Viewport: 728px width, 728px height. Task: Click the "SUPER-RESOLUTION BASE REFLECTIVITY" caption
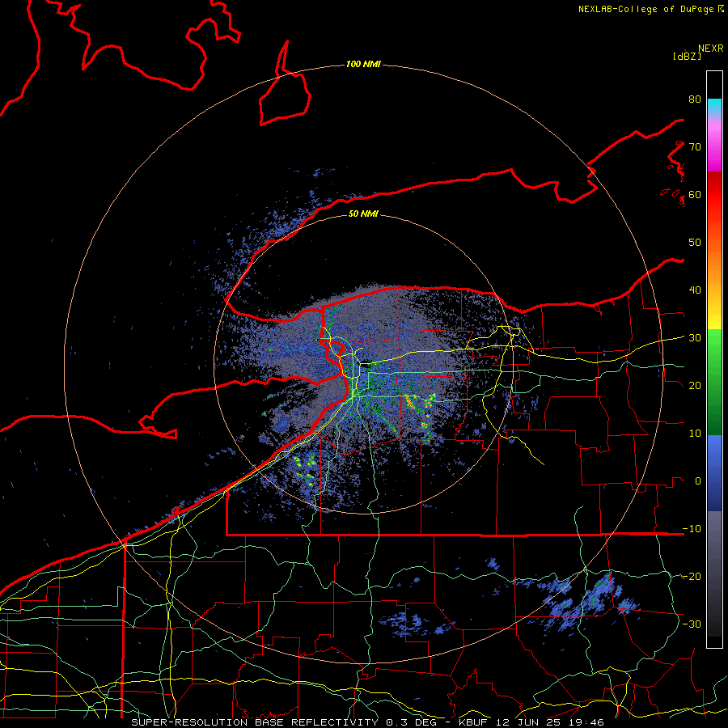255,722
